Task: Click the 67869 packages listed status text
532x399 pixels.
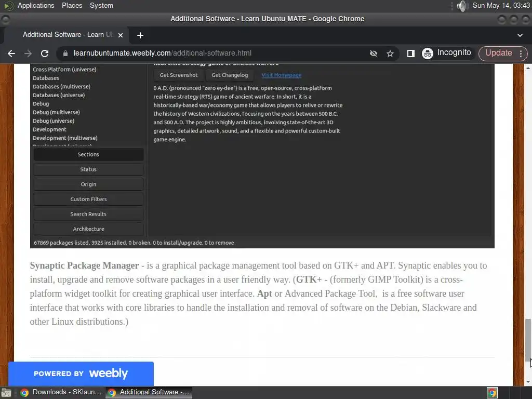Action: [134, 243]
